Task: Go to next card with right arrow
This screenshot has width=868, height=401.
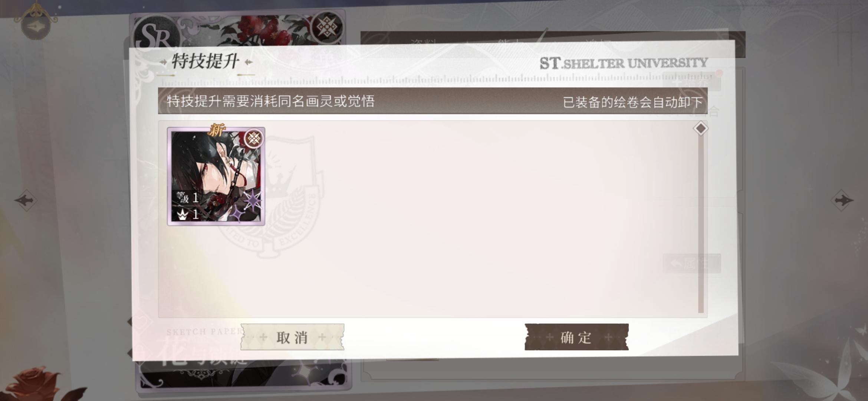Action: coord(842,200)
